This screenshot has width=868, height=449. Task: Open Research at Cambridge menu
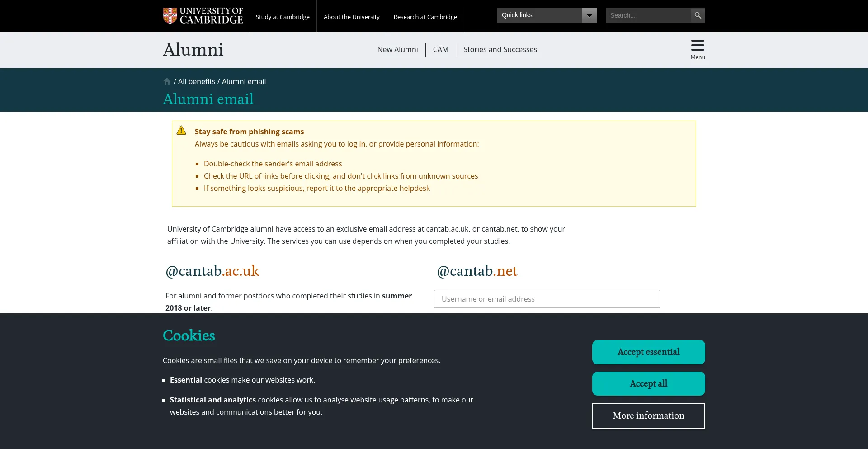[425, 17]
